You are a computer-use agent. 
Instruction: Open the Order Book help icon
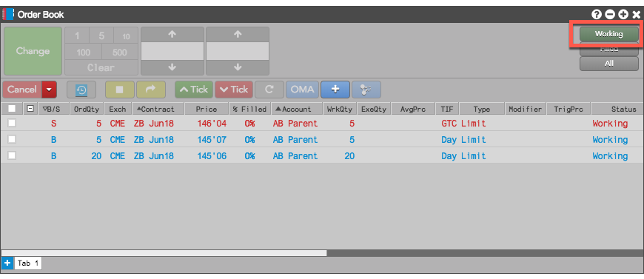coord(597,14)
